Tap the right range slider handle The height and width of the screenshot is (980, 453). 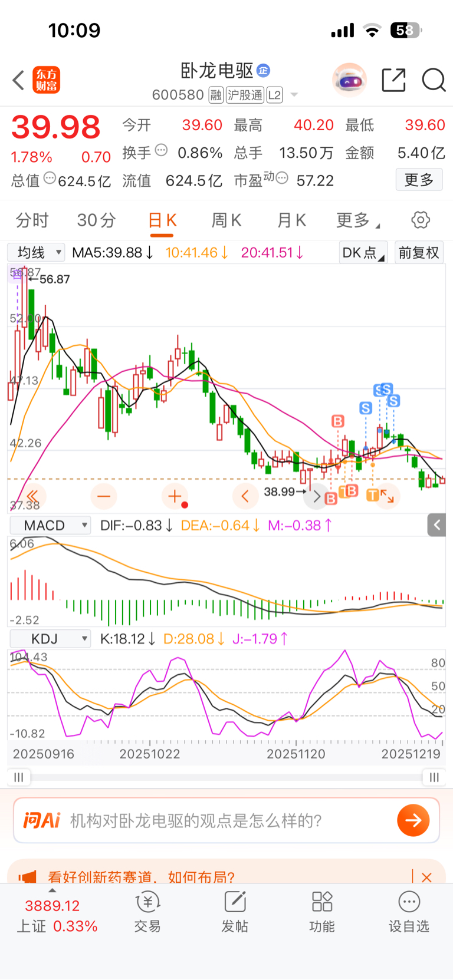[x=434, y=777]
